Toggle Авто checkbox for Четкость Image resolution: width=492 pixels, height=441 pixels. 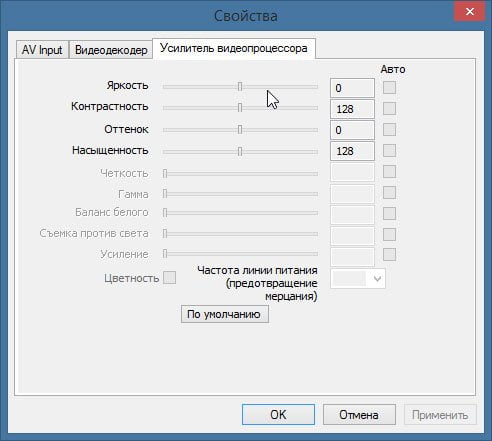[x=389, y=172]
